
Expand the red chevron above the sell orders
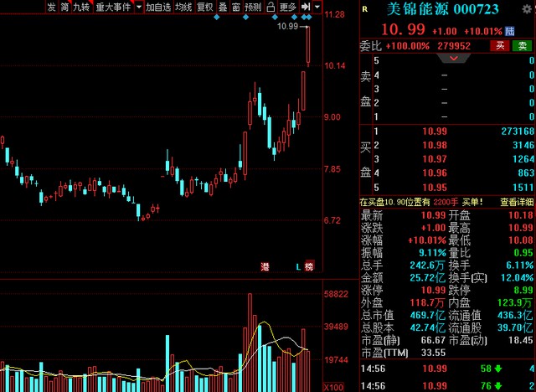454,59
